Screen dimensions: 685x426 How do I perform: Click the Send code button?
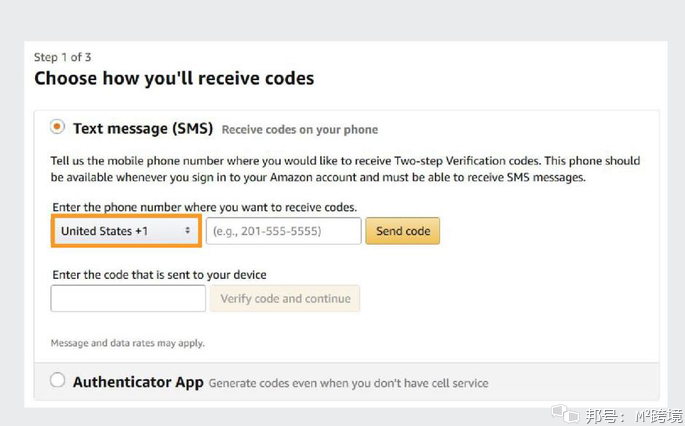[x=403, y=231]
